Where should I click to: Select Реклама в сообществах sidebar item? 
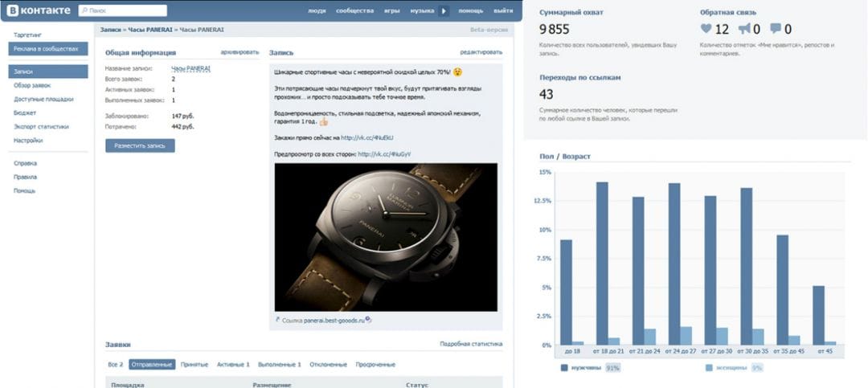click(48, 49)
